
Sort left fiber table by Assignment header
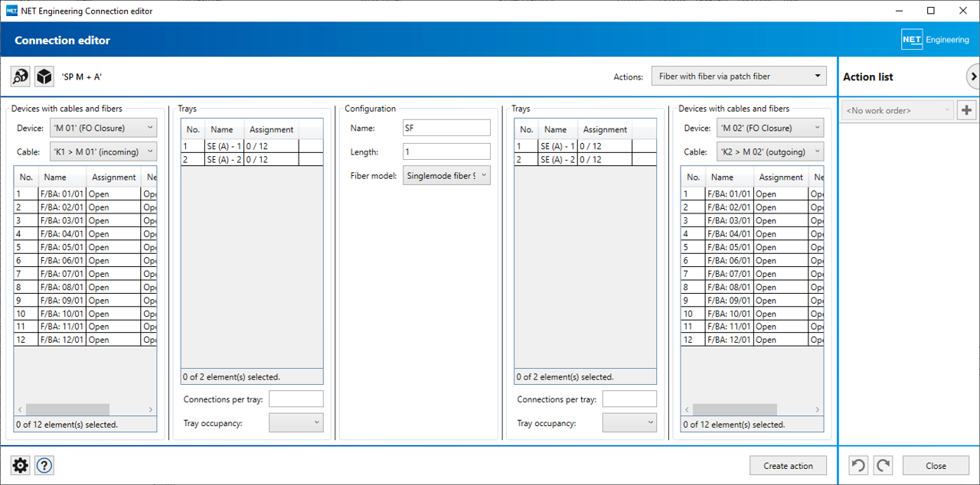pos(114,177)
